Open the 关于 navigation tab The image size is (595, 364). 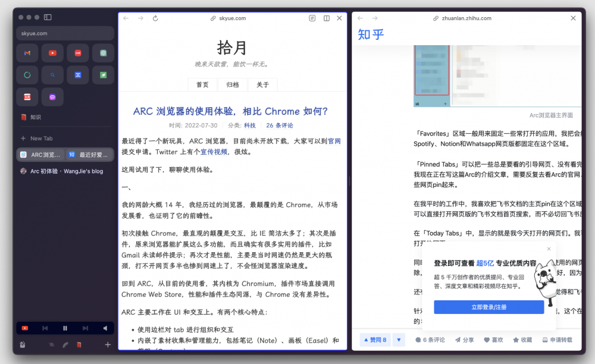click(x=262, y=84)
